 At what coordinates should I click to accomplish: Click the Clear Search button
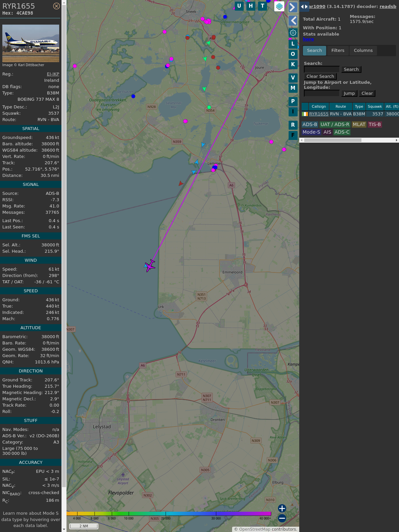(320, 76)
